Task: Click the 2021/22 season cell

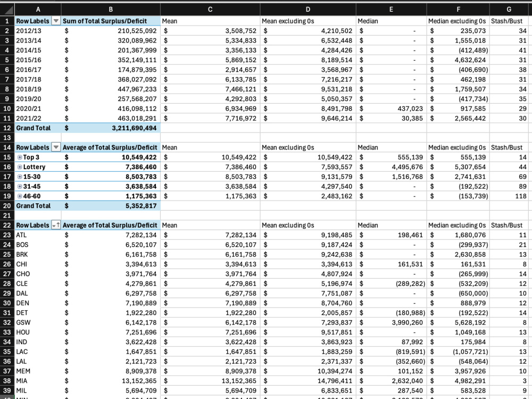Action: coord(38,118)
